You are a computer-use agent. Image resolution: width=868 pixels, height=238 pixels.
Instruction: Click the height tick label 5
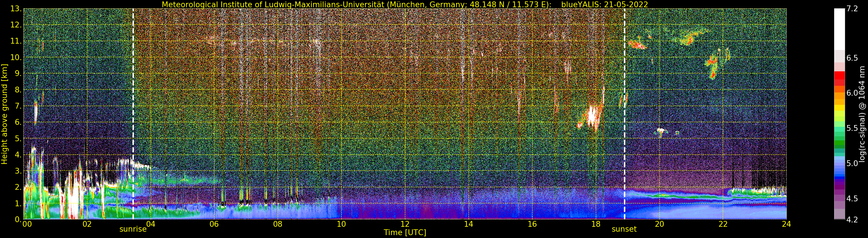[19, 139]
